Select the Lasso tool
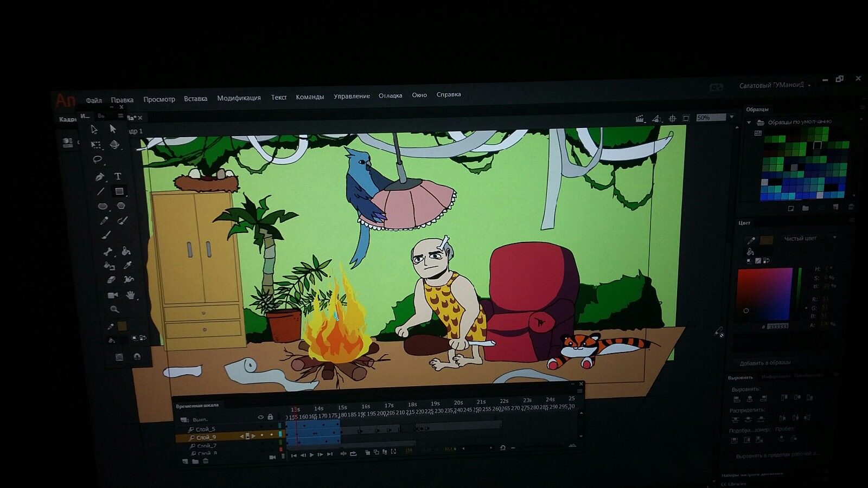Screen dimensions: 868x488 97,159
